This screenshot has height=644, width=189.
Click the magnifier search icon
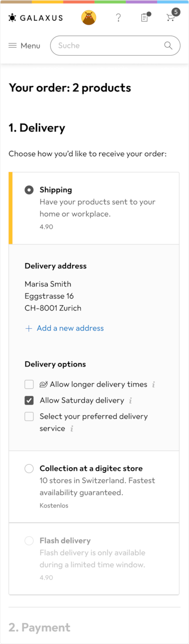(168, 46)
